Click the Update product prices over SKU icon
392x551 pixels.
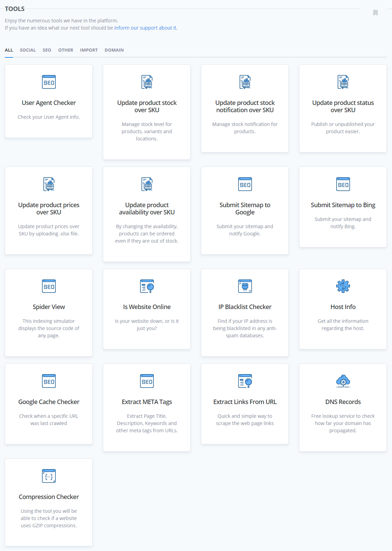(x=49, y=184)
